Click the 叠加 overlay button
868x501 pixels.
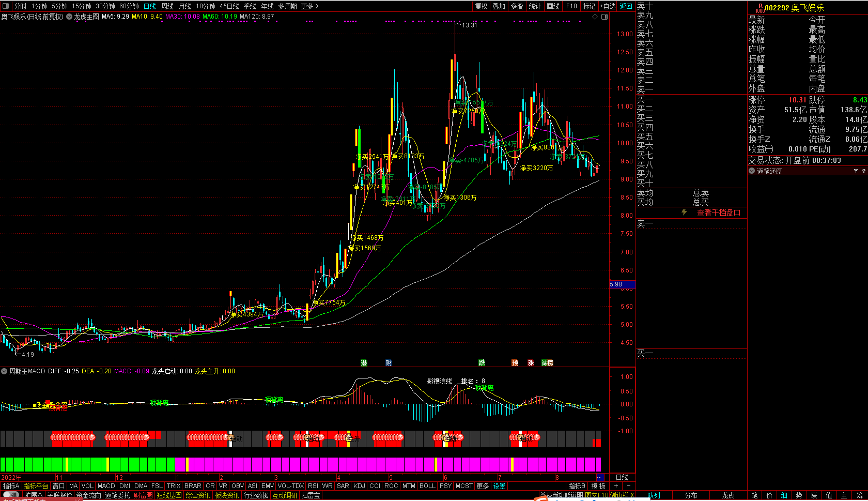(x=499, y=6)
